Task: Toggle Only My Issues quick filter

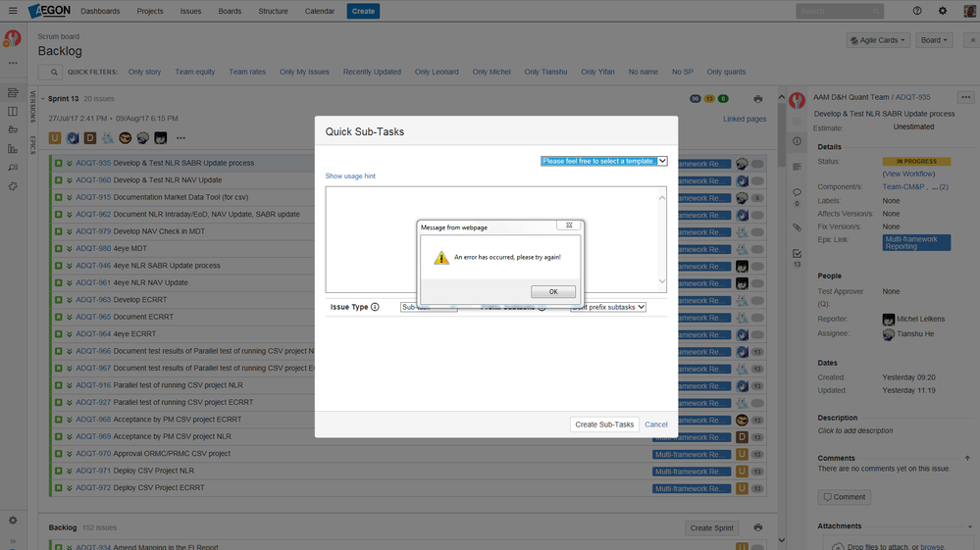Action: [x=304, y=72]
